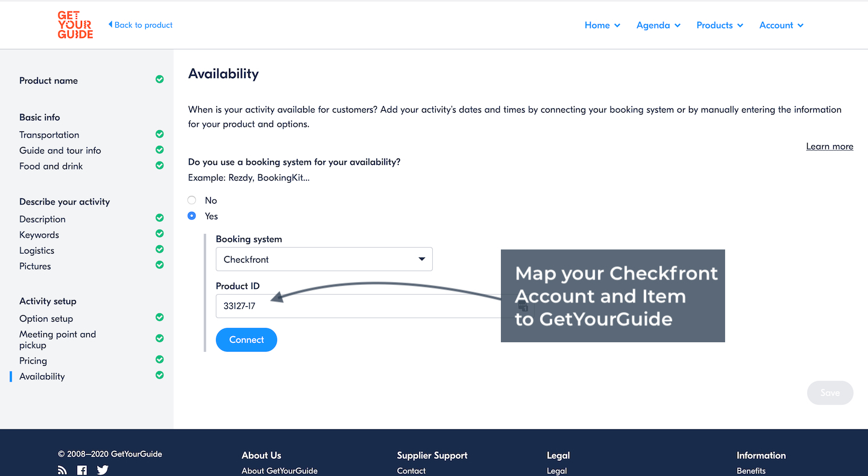The height and width of the screenshot is (476, 868).
Task: Expand the Account menu
Action: [x=781, y=25]
